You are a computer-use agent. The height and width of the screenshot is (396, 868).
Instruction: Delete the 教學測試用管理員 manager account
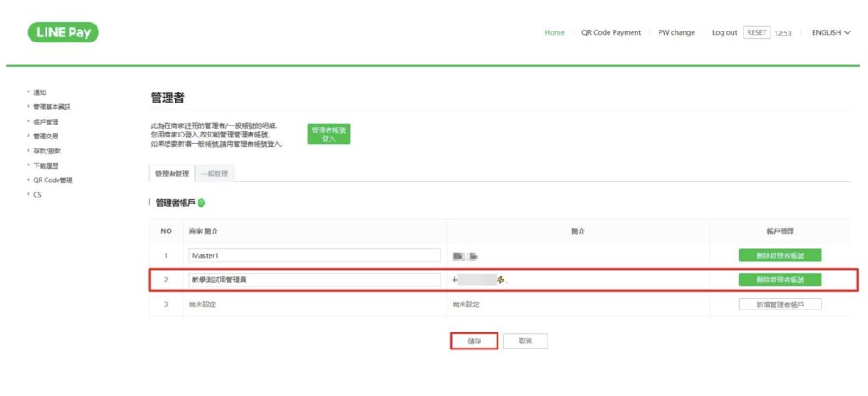click(780, 280)
